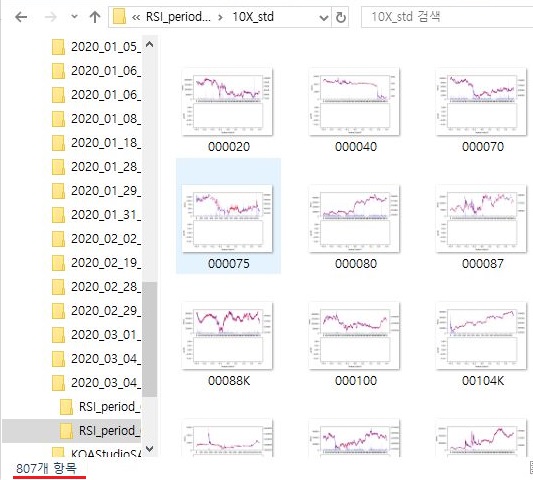Select the 000087 chart thumbnail

pyautogui.click(x=481, y=219)
